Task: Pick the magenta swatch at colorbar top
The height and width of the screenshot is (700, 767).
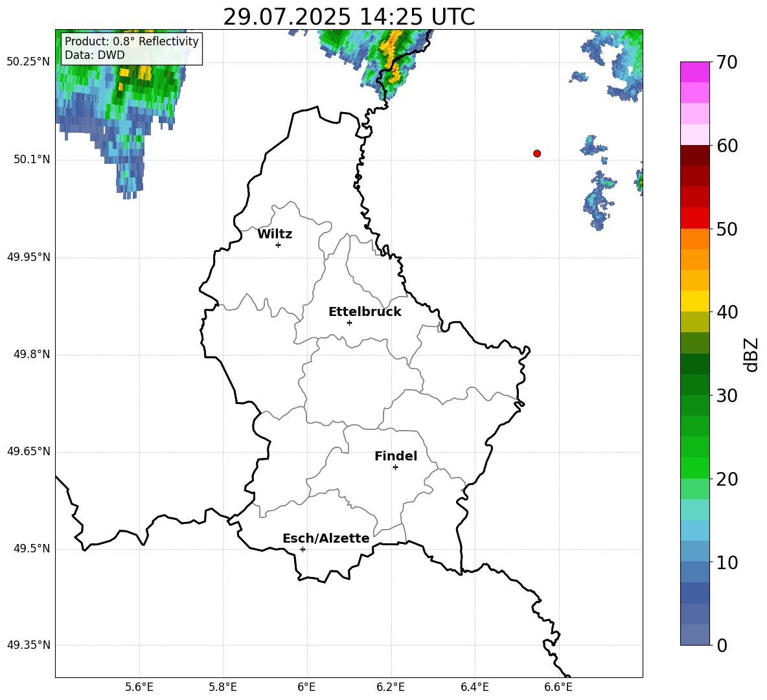Action: click(694, 72)
